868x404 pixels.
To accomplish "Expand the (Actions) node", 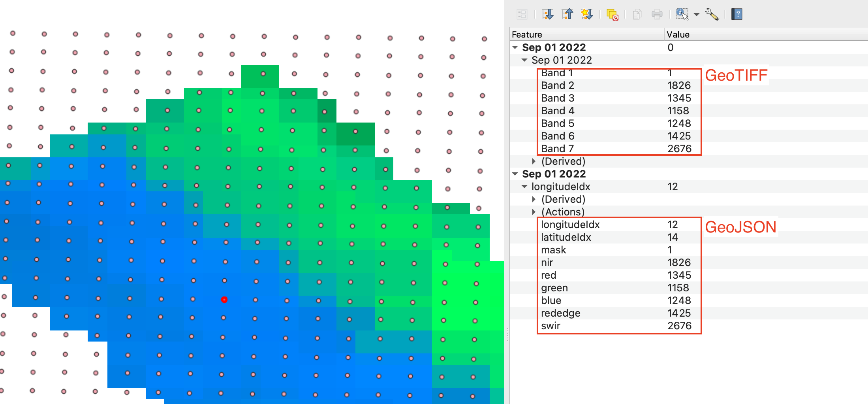I will 534,212.
